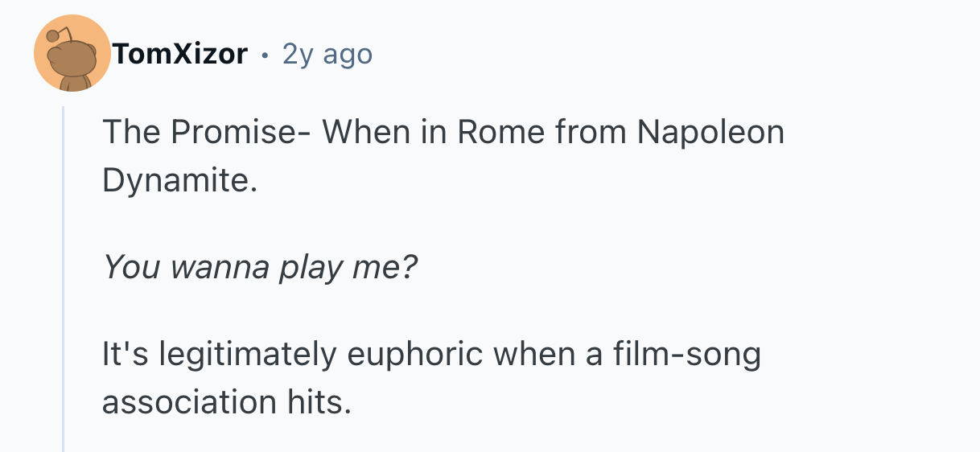The height and width of the screenshot is (452, 980).
Task: Click the "2y ago" comment timestamp
Action: point(327,54)
